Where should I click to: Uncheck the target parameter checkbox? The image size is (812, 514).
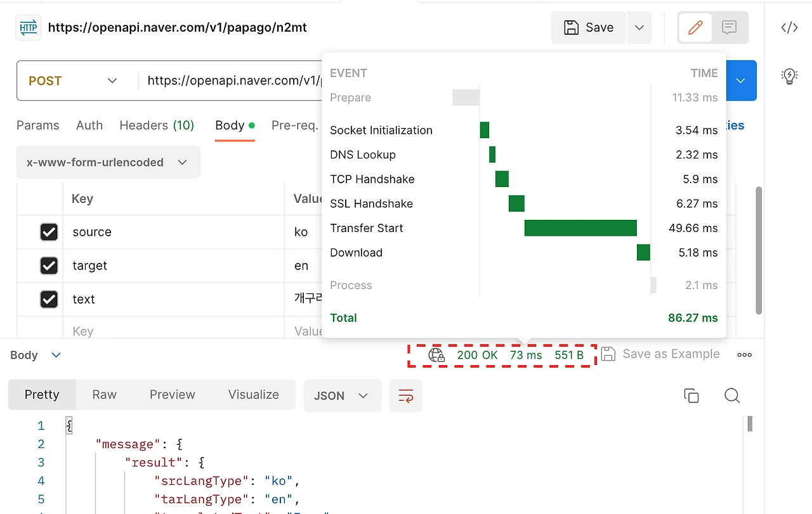pyautogui.click(x=49, y=266)
